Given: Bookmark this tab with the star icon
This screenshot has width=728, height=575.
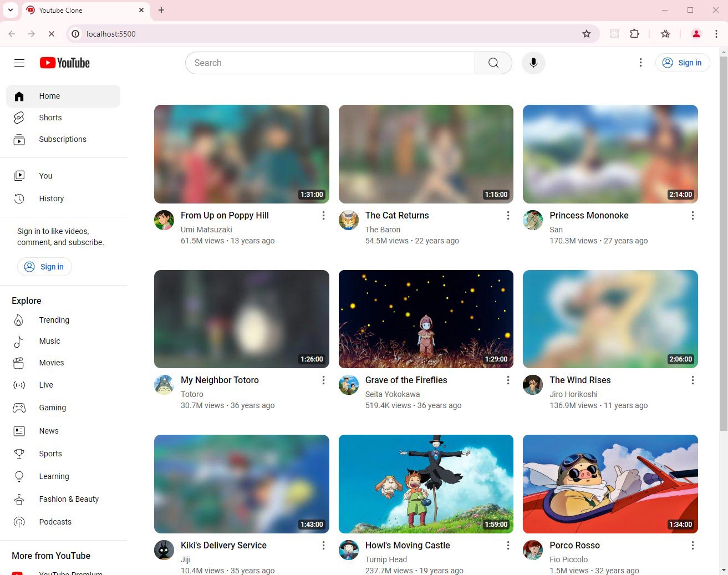Looking at the screenshot, I should tap(587, 34).
